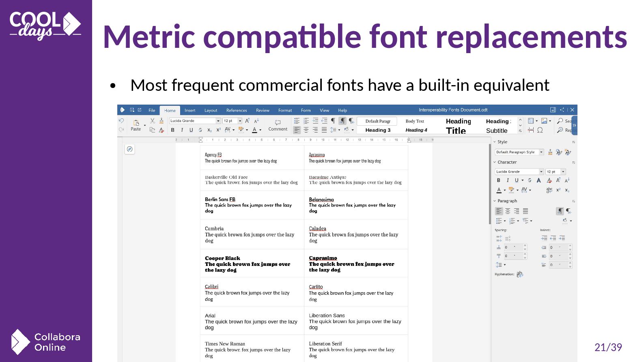Apply the Heading 4 style
Viewport: 644px width, 362px height.
[416, 130]
